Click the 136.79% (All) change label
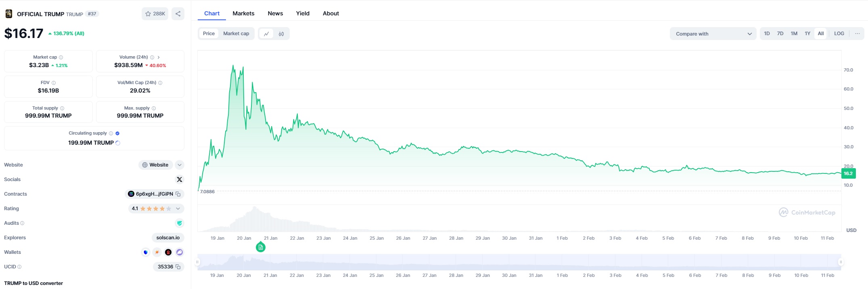The image size is (868, 289). coord(66,34)
